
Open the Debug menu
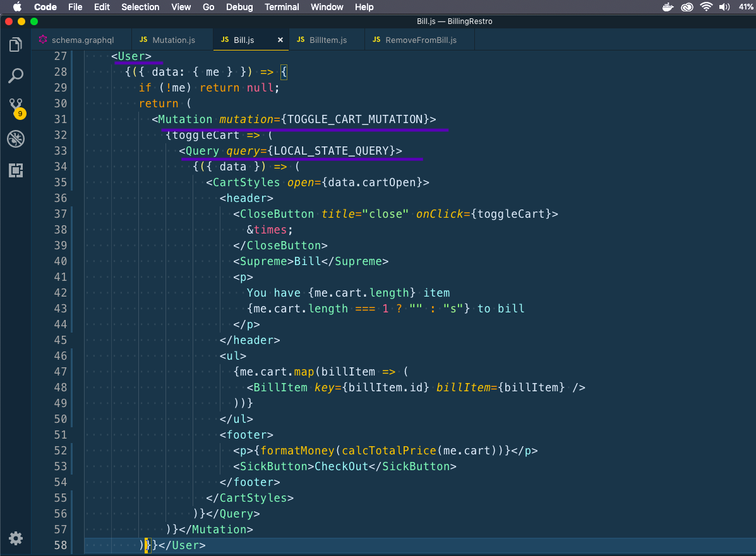(239, 7)
